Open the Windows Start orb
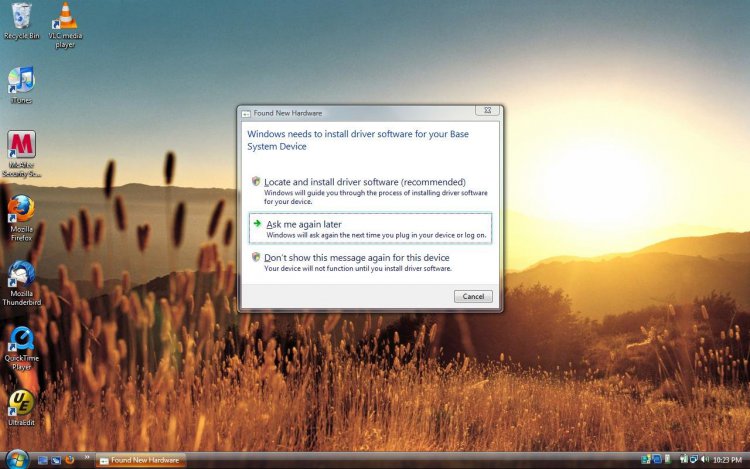The height and width of the screenshot is (469, 750). (x=17, y=460)
